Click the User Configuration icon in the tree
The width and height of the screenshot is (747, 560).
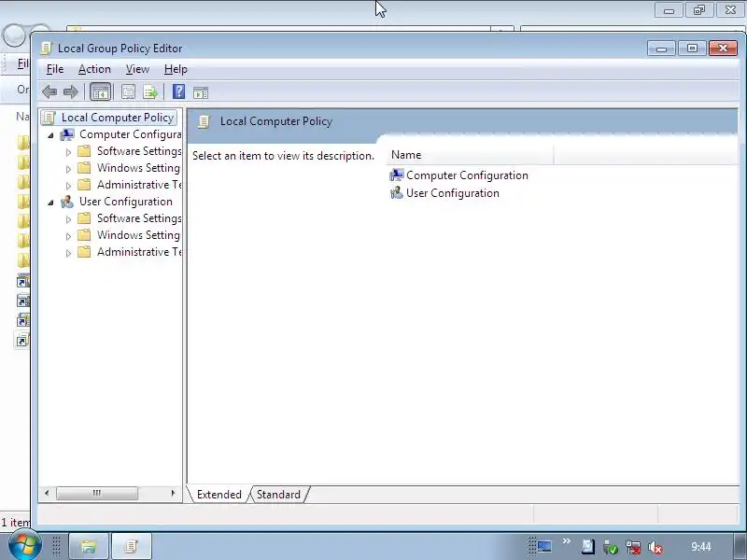tap(67, 202)
